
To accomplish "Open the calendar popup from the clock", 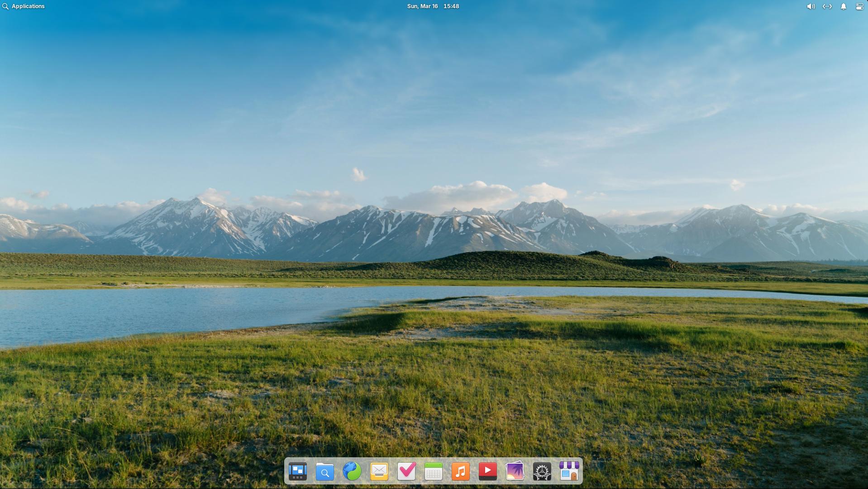I will 432,6.
